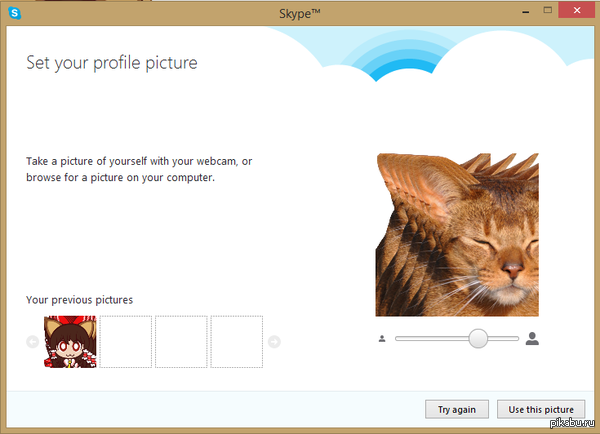Select the anime character previous picture
Image resolution: width=600 pixels, height=434 pixels.
pos(69,342)
